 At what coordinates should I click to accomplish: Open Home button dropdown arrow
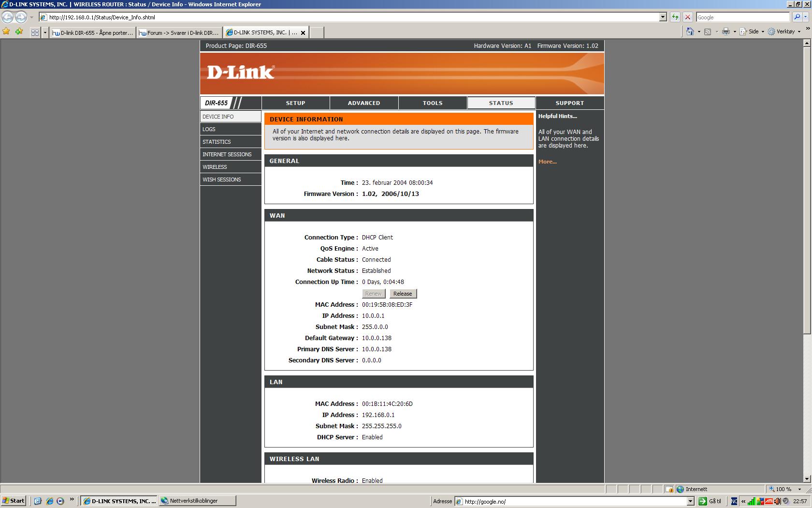698,31
